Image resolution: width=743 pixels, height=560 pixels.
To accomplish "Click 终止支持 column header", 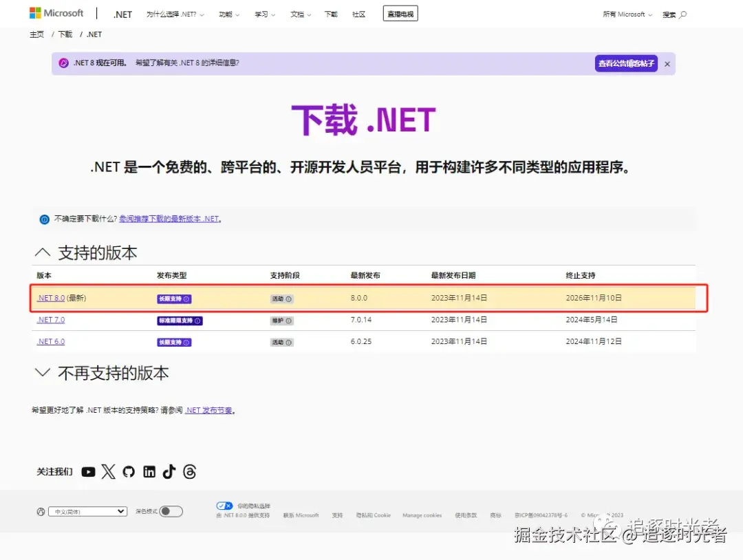I will click(x=581, y=275).
